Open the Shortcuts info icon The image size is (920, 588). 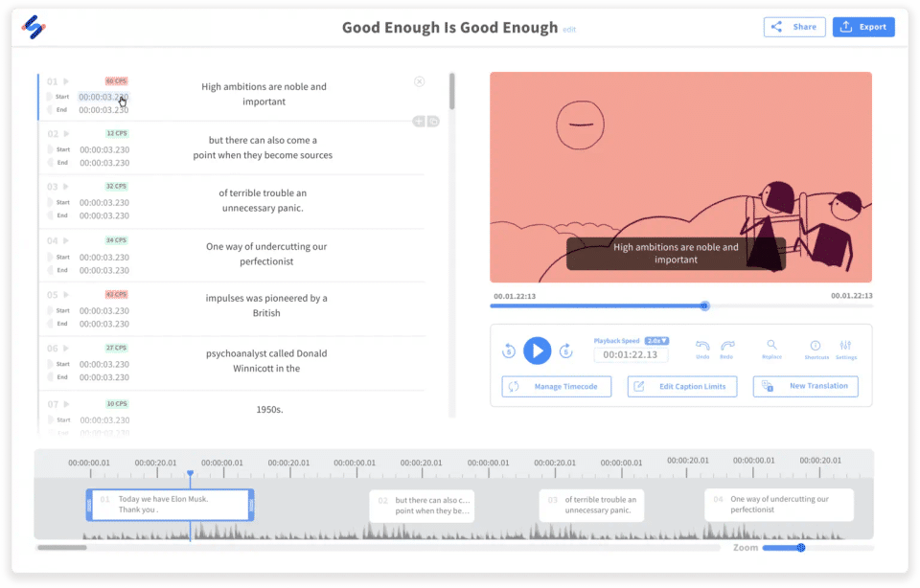(816, 350)
